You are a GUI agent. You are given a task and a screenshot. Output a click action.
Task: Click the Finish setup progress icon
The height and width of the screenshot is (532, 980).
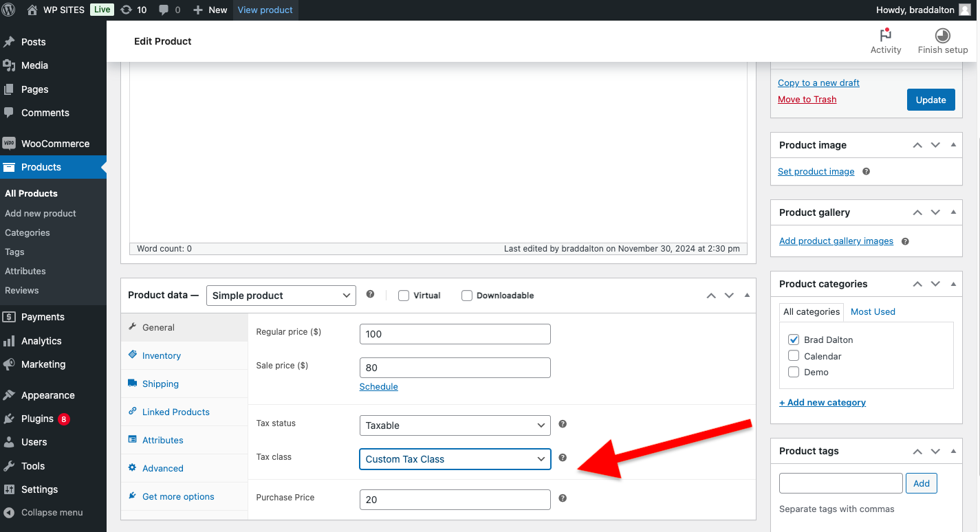(942, 36)
